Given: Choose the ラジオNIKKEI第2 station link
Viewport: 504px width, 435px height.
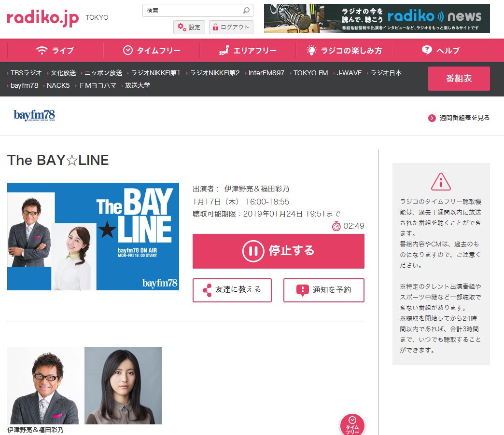Looking at the screenshot, I should pos(215,73).
